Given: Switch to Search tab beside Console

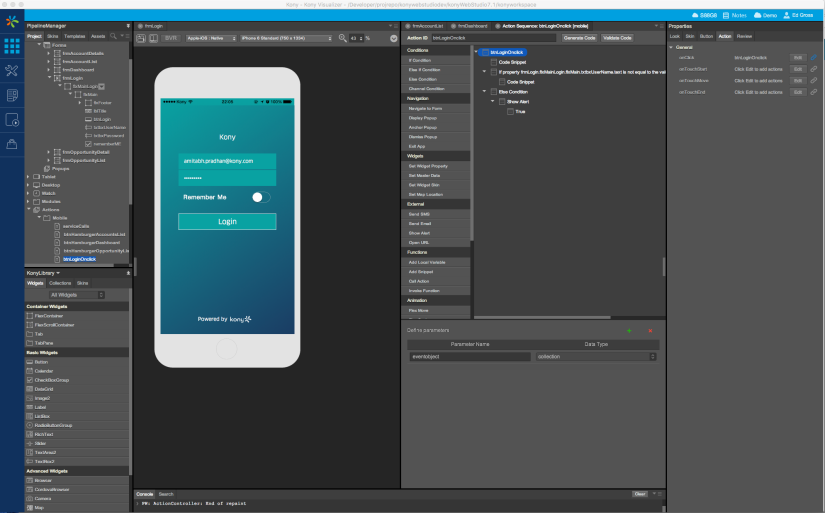Looking at the screenshot, I should (166, 494).
